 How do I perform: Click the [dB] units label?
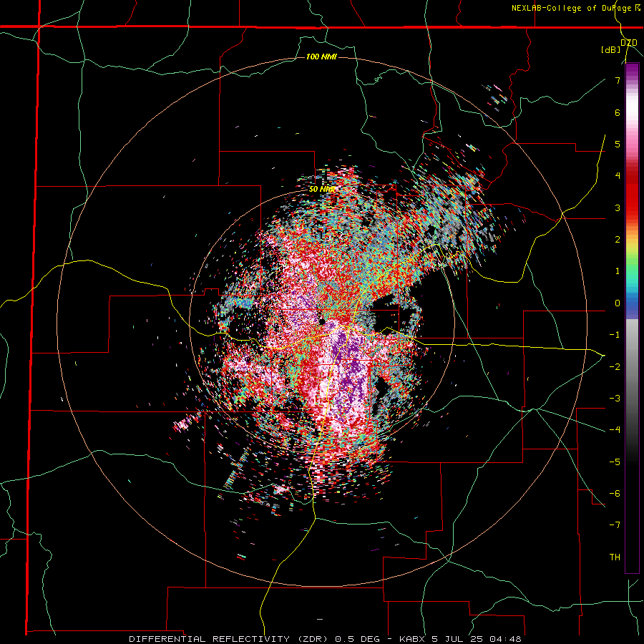click(x=611, y=50)
